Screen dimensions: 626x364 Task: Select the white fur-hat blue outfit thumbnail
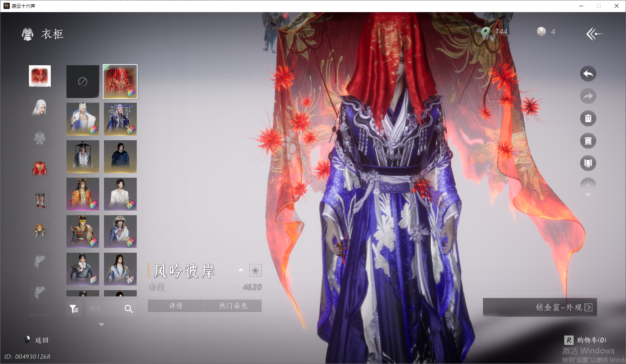coord(120,232)
